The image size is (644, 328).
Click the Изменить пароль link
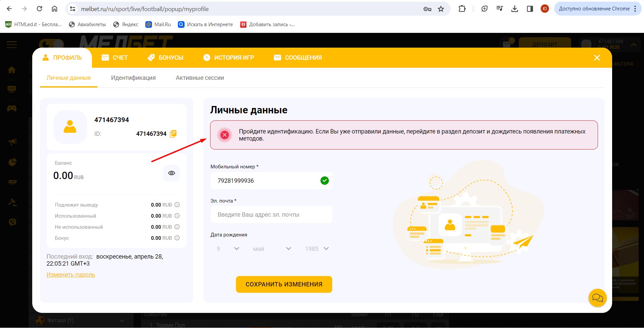pos(71,275)
